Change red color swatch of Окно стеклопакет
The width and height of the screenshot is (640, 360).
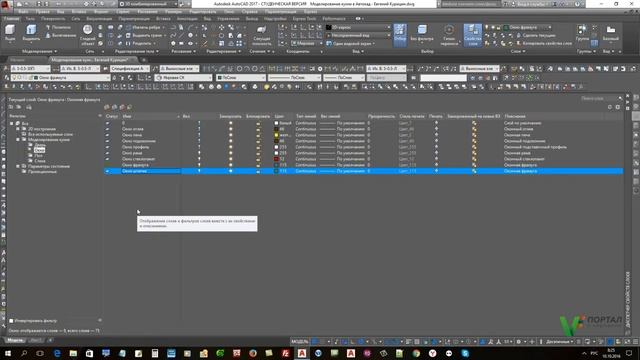276,159
